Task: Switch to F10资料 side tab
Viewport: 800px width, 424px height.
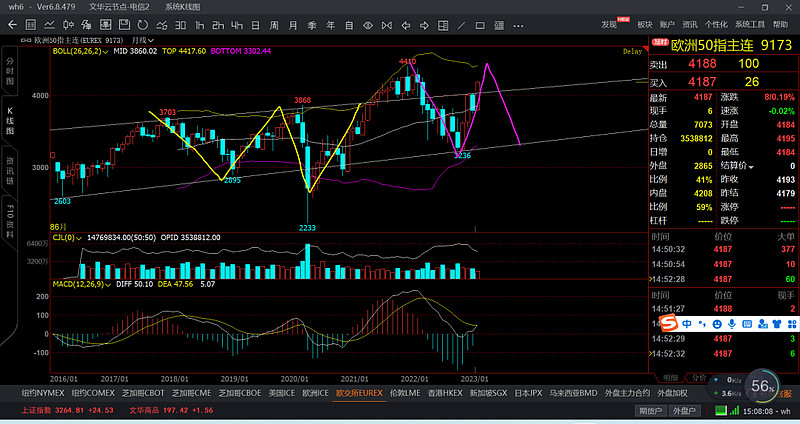Action: click(10, 221)
